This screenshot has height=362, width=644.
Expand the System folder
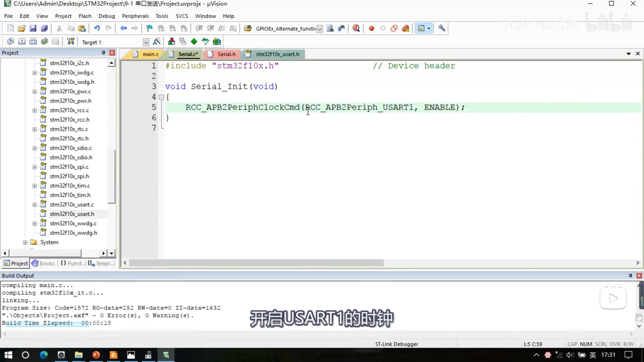[25, 242]
